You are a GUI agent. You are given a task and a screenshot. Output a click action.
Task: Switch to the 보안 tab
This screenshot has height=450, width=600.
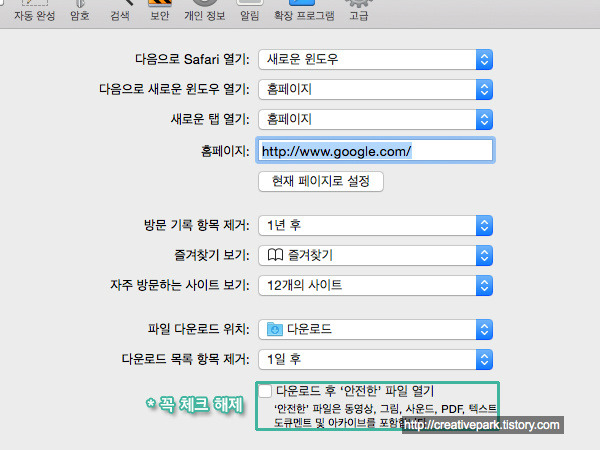pyautogui.click(x=160, y=11)
